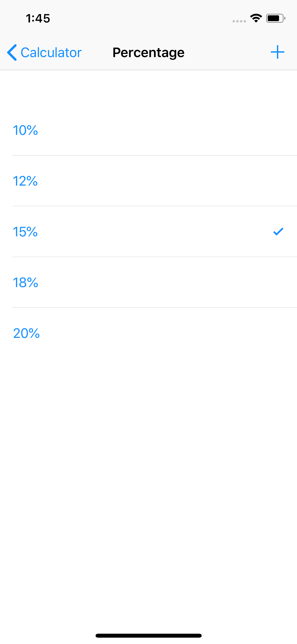Tap the blue checkmark beside 15%
Viewport: 297px width, 644px height.
tap(278, 232)
